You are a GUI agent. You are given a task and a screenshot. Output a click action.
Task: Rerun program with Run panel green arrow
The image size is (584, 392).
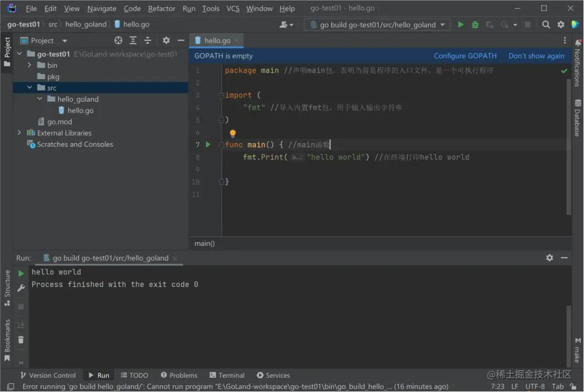pos(21,273)
